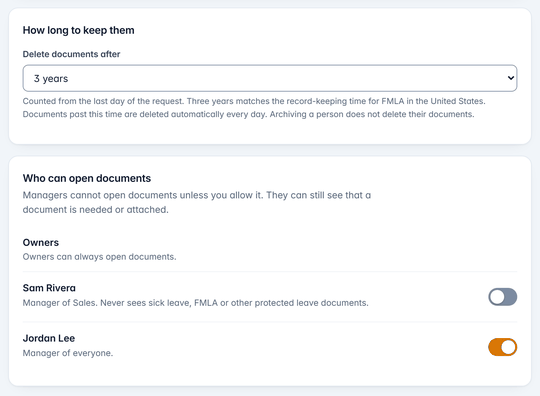
Task: Click the 'Delete documents after' label
Action: click(x=71, y=54)
